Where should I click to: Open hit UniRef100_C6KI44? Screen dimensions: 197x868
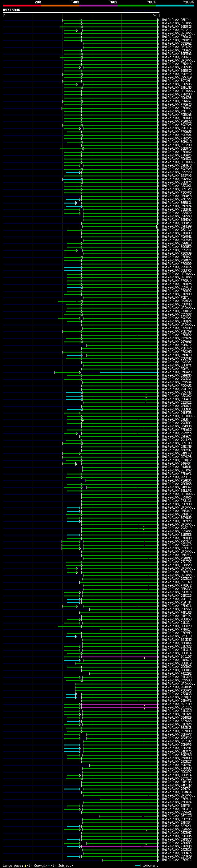[177, 20]
